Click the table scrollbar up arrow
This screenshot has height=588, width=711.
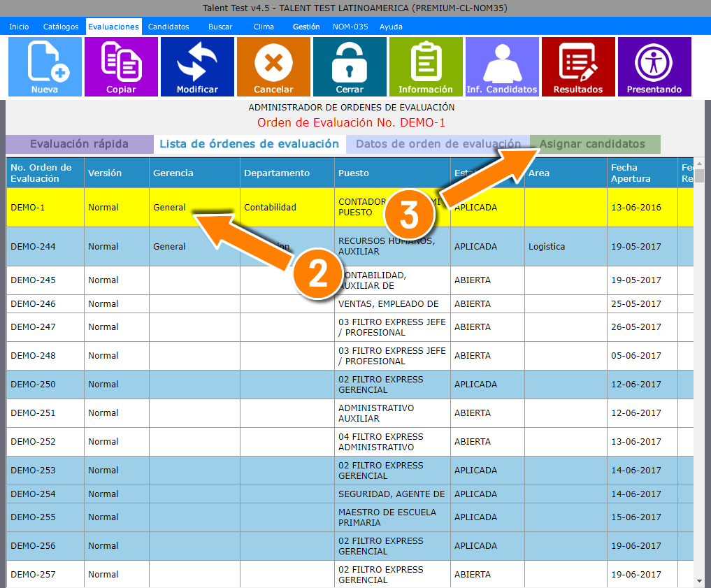(x=699, y=163)
